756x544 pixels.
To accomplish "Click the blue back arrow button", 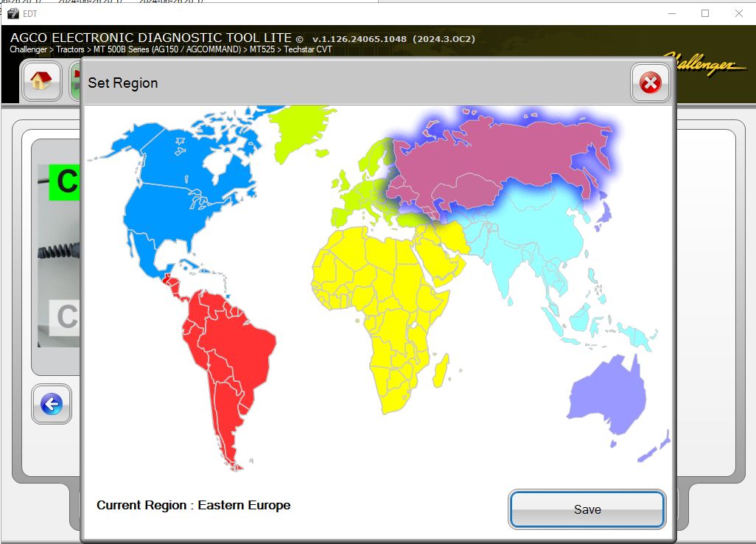I will point(52,404).
